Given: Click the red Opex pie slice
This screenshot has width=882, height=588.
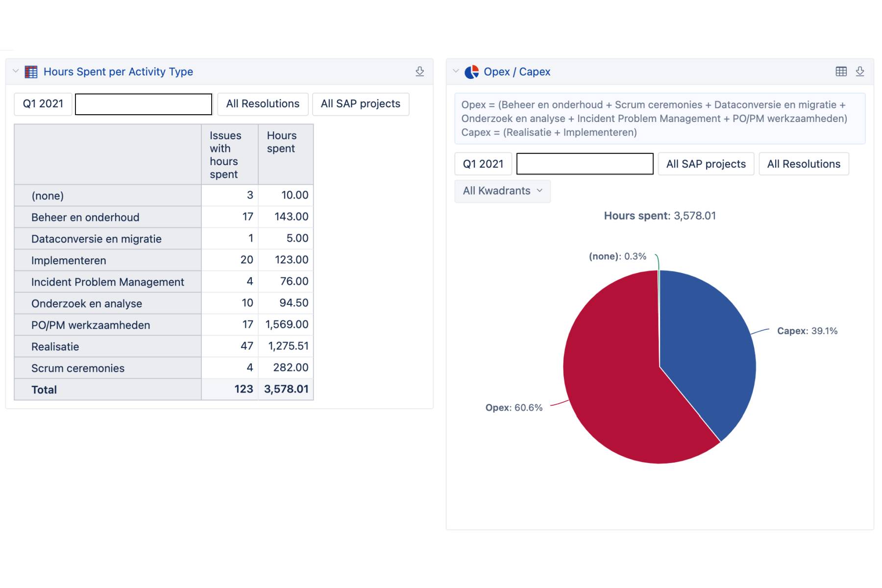Looking at the screenshot, I should (617, 382).
